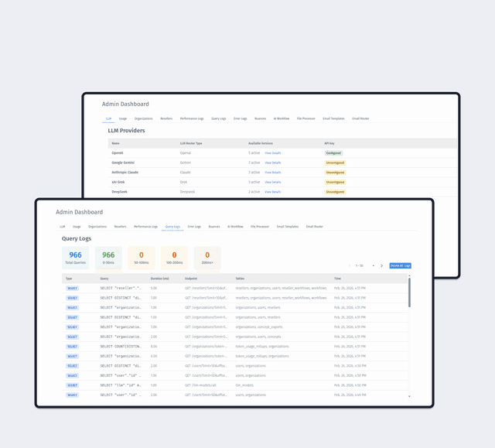Open AI Workflow tab in LLM Providers window
Screen dimensions: 495x448
[282, 118]
